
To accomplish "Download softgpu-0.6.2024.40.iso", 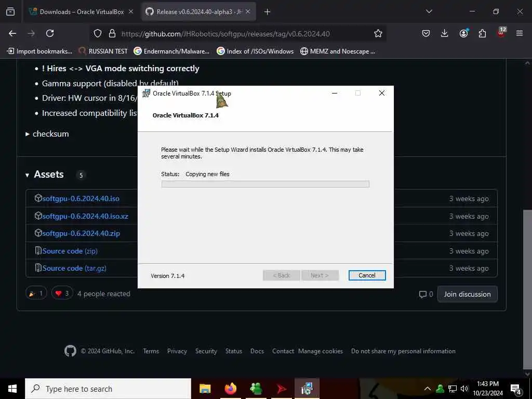I will [x=81, y=198].
